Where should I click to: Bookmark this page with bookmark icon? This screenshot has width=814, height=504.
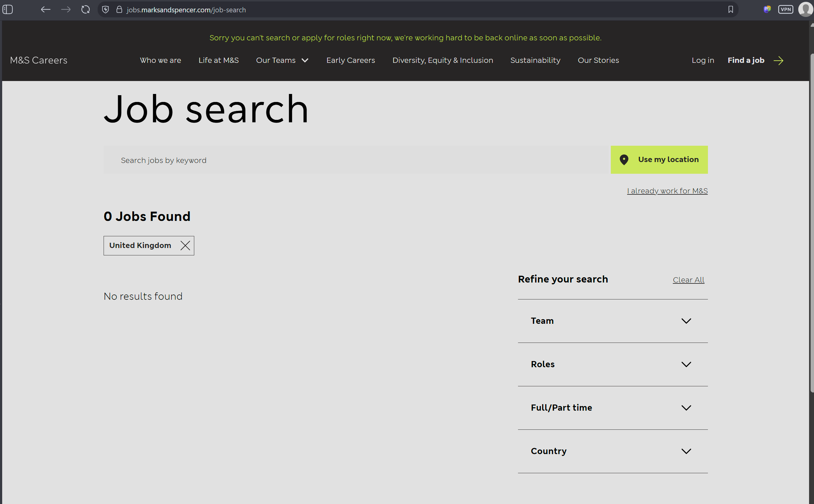(731, 10)
